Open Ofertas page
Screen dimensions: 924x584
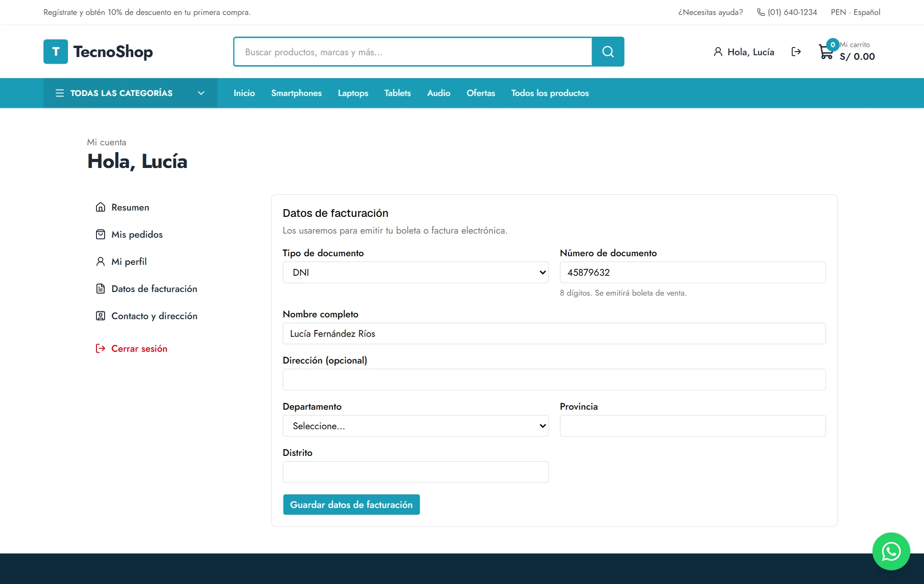[x=481, y=93]
